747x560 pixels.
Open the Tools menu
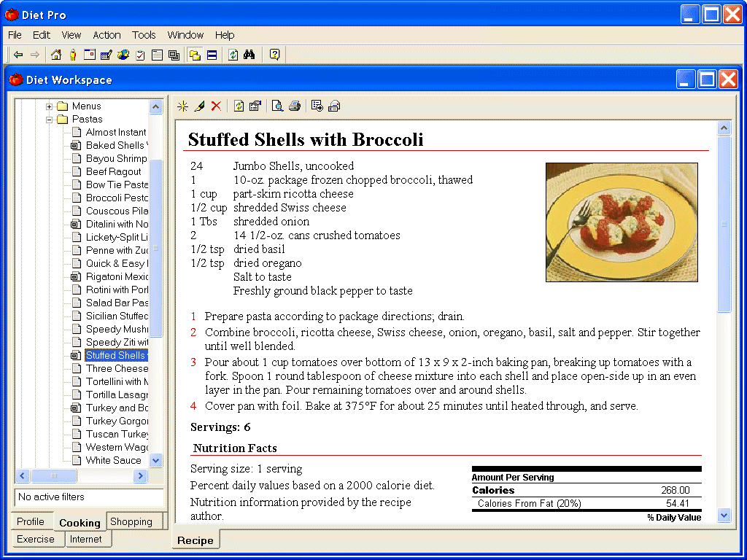[x=144, y=35]
